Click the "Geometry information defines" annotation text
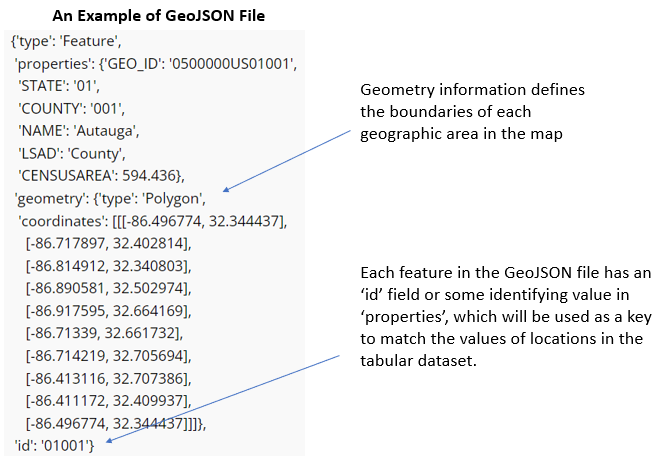The height and width of the screenshot is (458, 663). [x=472, y=91]
